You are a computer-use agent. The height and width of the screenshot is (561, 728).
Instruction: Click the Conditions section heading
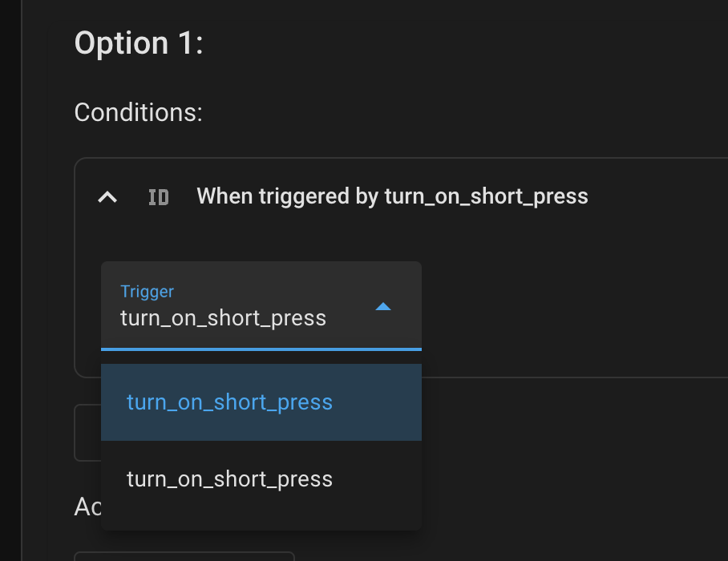tap(137, 112)
